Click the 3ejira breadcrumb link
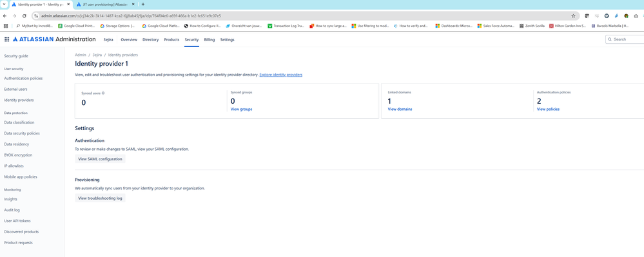 coord(97,55)
